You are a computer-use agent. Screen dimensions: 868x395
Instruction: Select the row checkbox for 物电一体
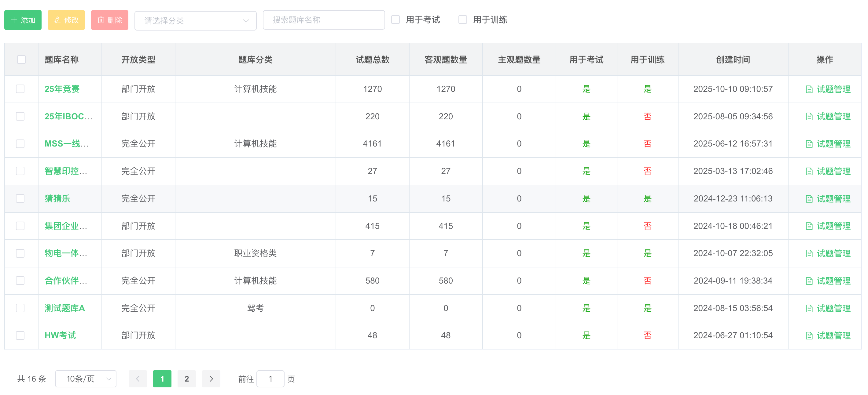(20, 253)
